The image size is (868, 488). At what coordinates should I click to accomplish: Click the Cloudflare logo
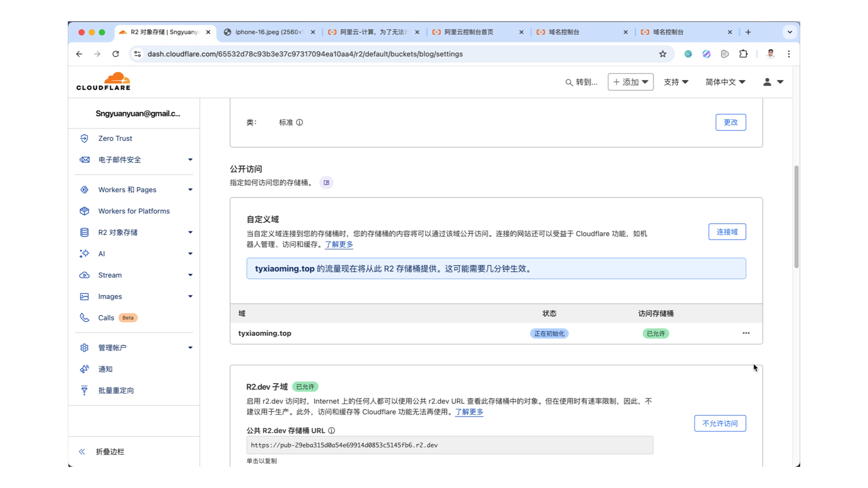(103, 81)
